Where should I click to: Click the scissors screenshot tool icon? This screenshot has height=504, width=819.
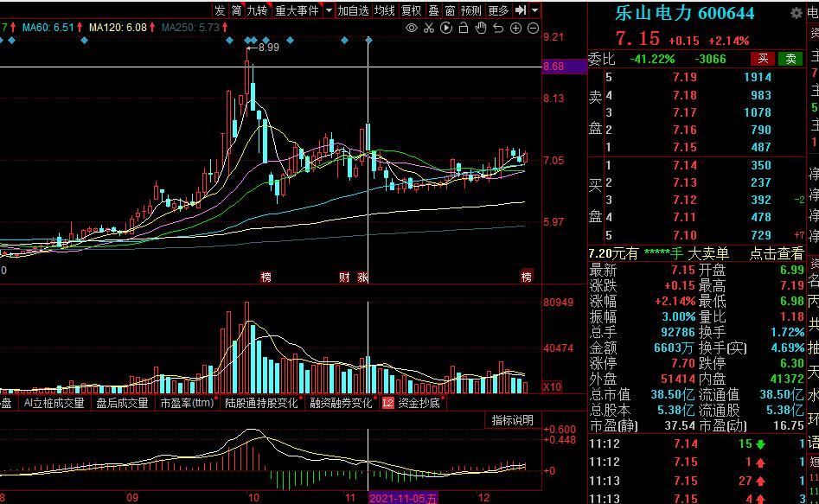(x=429, y=28)
